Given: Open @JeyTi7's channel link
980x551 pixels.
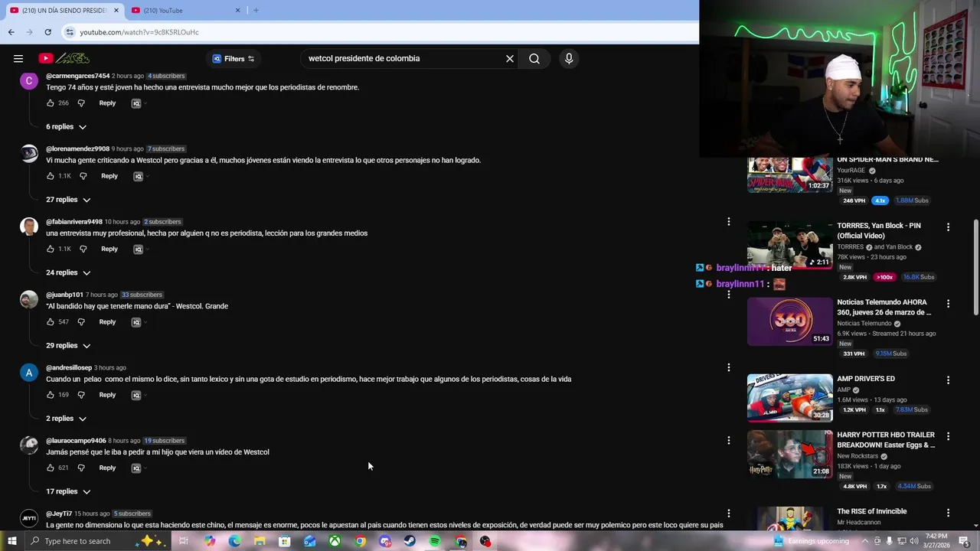Looking at the screenshot, I should pos(59,514).
